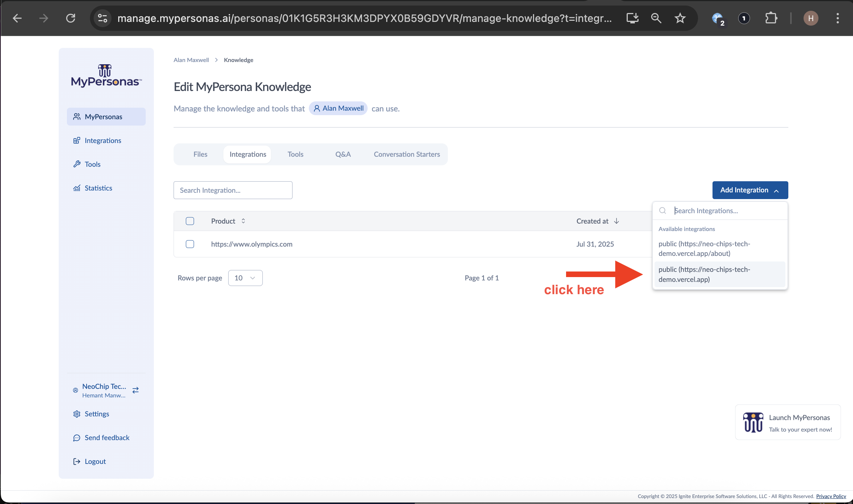Open the Conversation Starters tab
Screen dimensions: 853x504
click(x=407, y=154)
